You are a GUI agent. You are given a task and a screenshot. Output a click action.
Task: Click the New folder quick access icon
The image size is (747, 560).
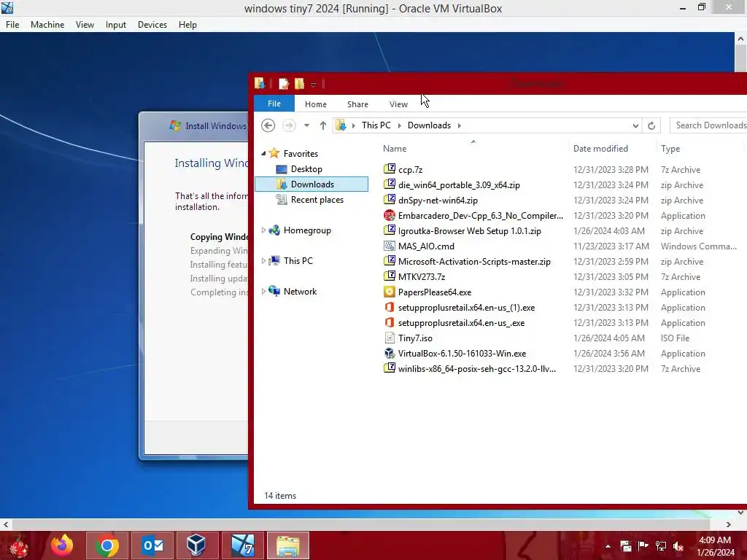coord(299,84)
